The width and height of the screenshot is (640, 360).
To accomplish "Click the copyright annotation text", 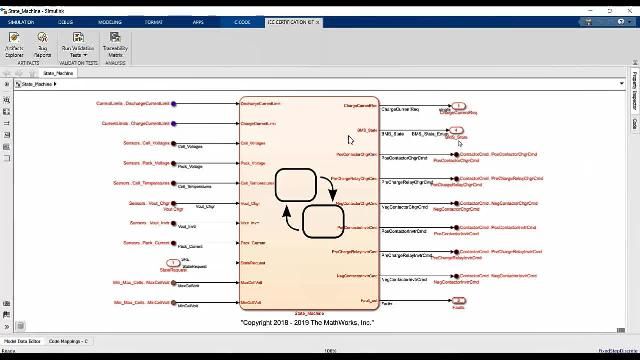I will point(307,322).
